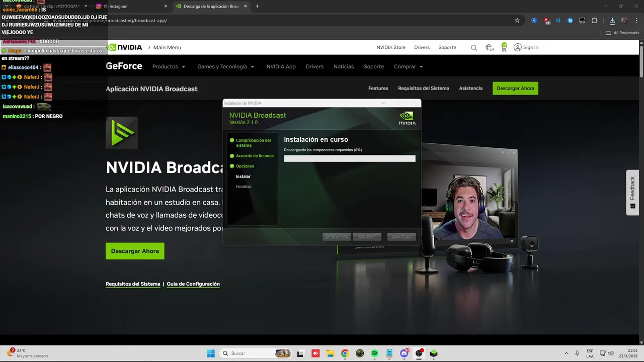Open the Chrome Extensions puzzle icon
The width and height of the screenshot is (644, 362).
[x=594, y=21]
